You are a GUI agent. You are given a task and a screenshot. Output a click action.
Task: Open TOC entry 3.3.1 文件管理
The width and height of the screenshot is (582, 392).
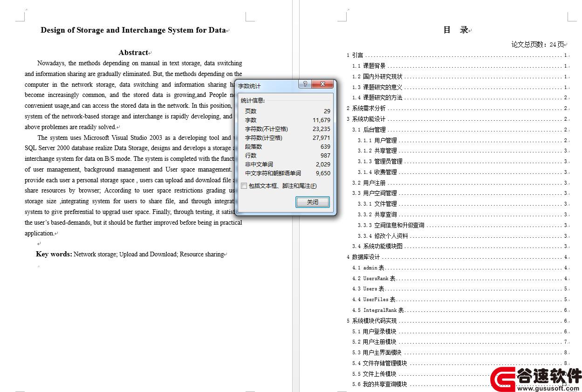point(463,204)
